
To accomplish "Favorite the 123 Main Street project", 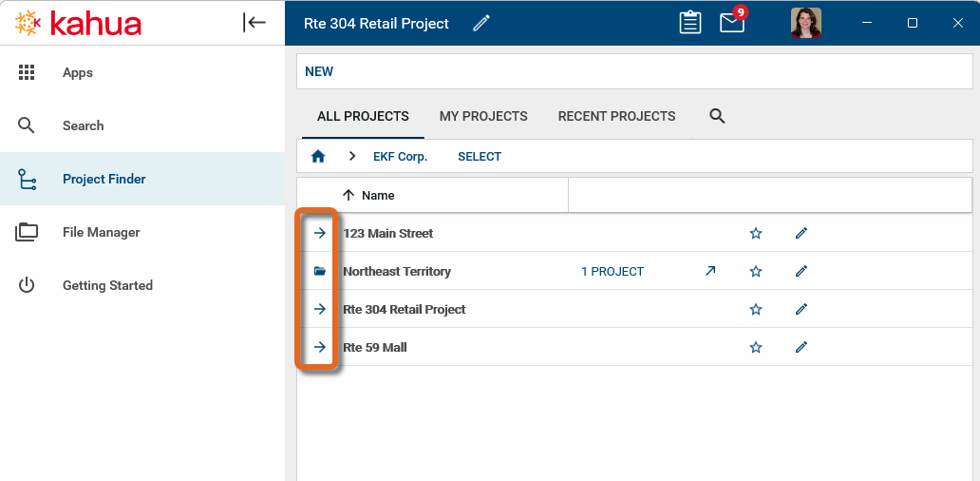I will point(756,233).
